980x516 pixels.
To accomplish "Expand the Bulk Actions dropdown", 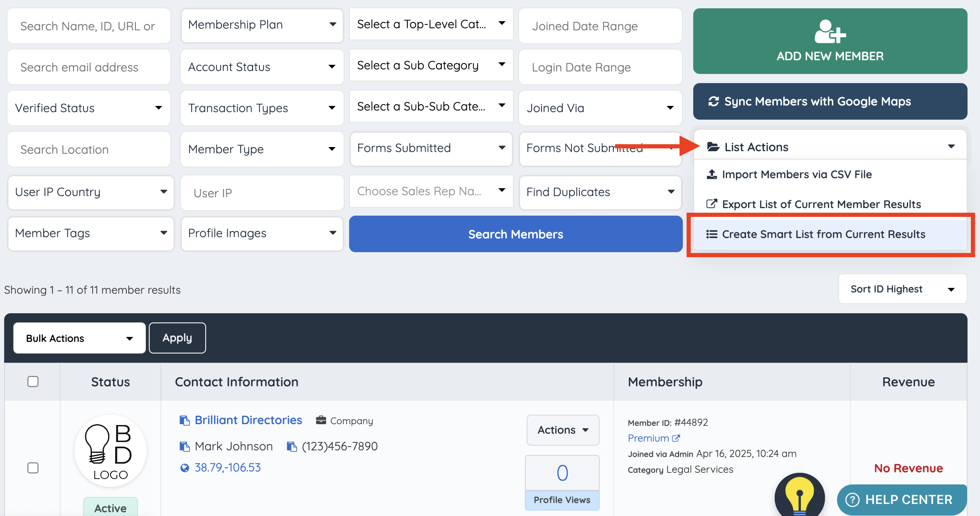I will click(x=79, y=338).
